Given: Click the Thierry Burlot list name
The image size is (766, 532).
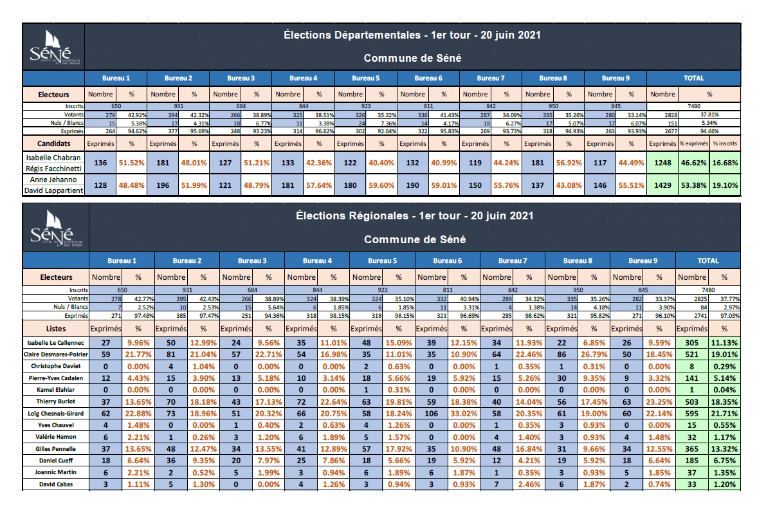Looking at the screenshot, I should coord(55,401).
